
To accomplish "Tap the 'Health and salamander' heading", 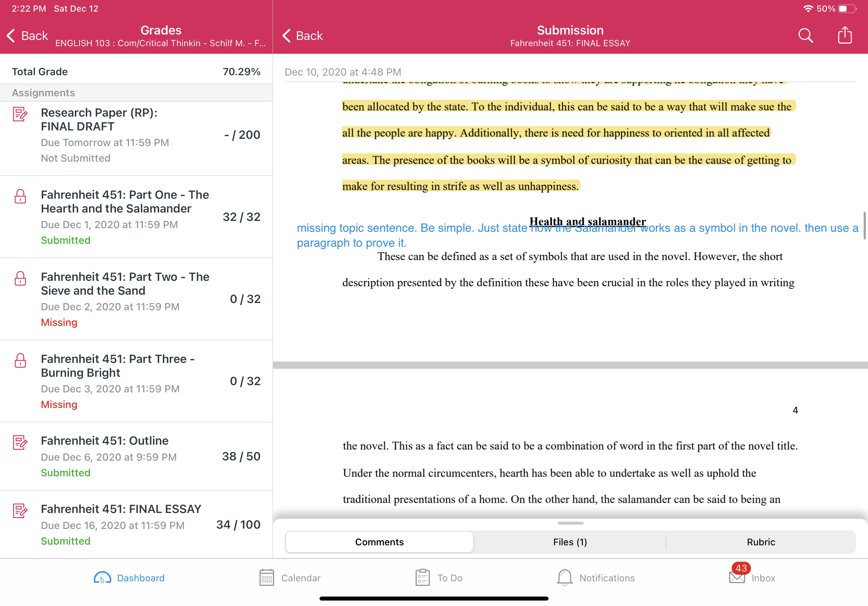I will [x=587, y=221].
